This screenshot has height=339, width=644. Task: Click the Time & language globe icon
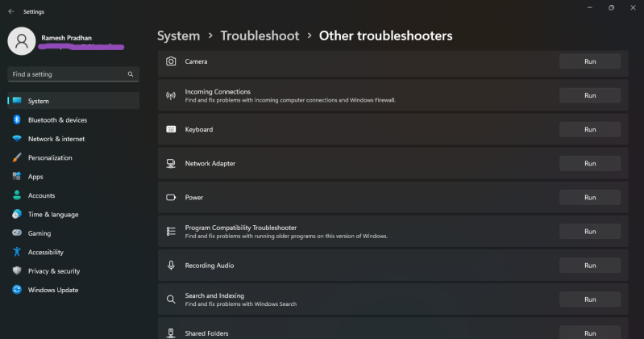tap(17, 215)
